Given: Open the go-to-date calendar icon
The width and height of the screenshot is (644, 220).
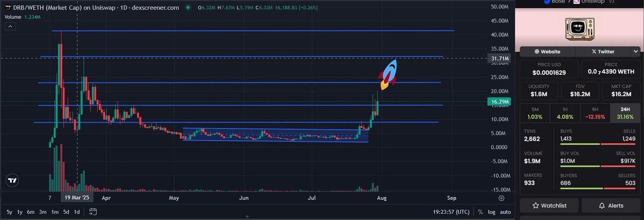Looking at the screenshot, I should pyautogui.click(x=93, y=211).
